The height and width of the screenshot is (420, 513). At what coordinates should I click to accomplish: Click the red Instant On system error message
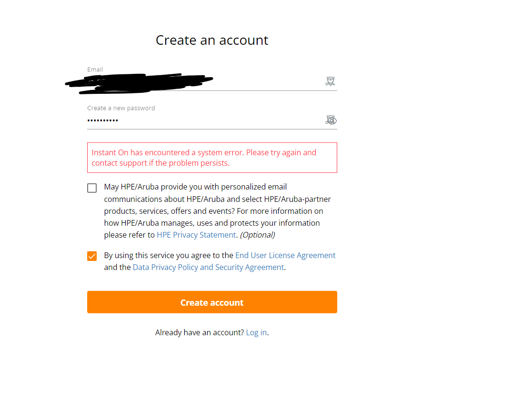(212, 158)
